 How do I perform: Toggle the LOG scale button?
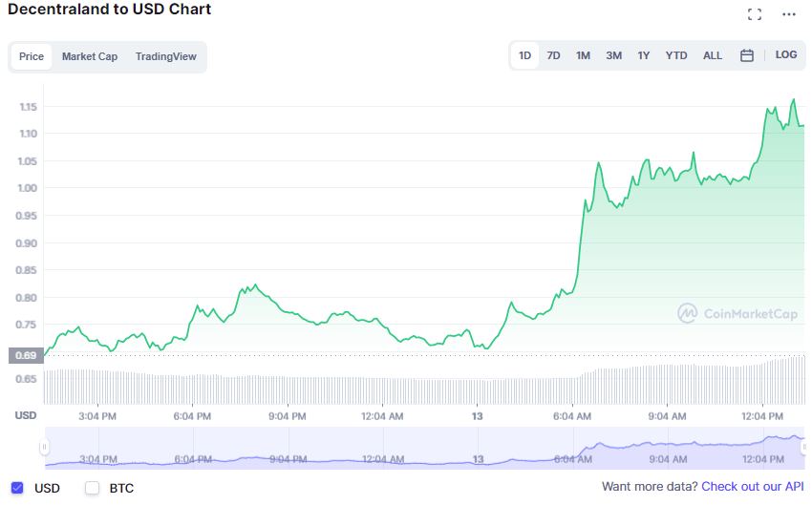click(785, 54)
